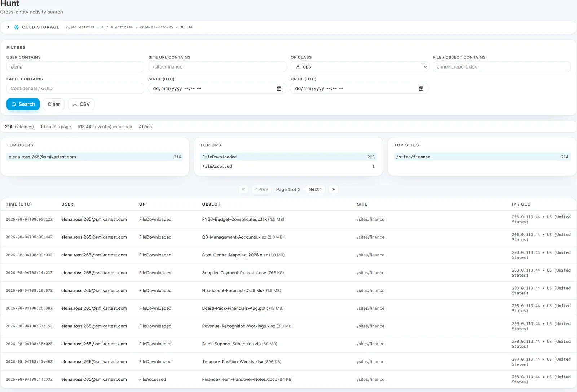Open Finance-Team-Handover-Notes.docx row
This screenshot has width=577, height=392.
point(288,379)
